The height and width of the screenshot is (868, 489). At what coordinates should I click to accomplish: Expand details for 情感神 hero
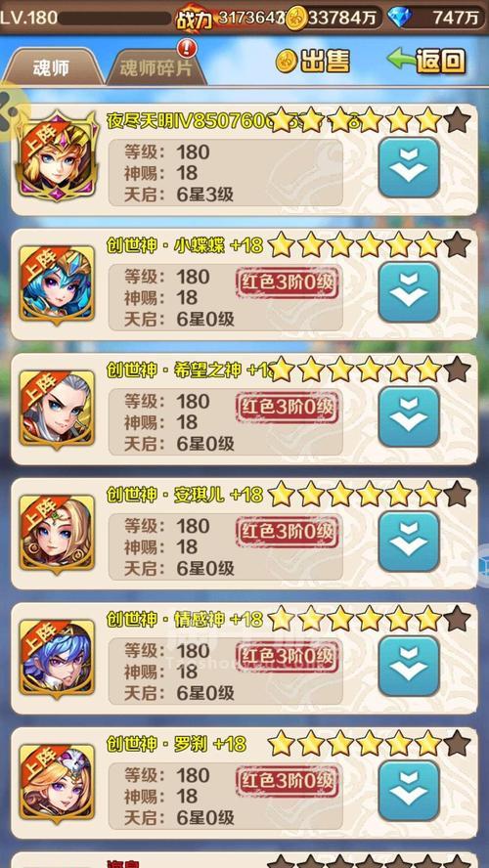pyautogui.click(x=409, y=666)
